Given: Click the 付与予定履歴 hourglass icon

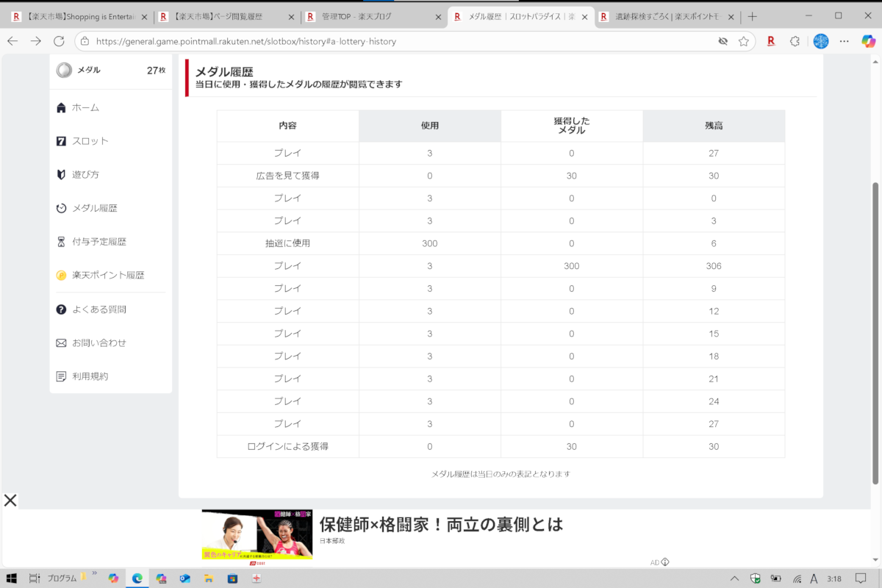Looking at the screenshot, I should click(62, 242).
